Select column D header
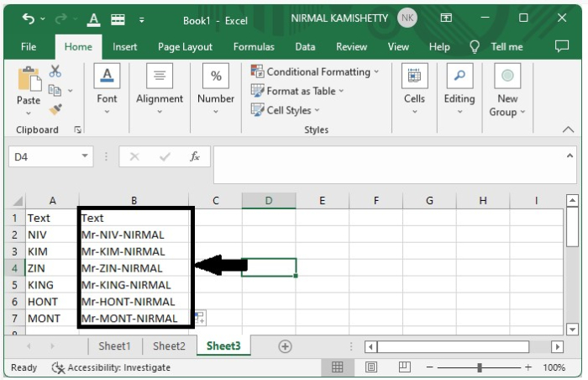588x380 pixels. point(269,201)
